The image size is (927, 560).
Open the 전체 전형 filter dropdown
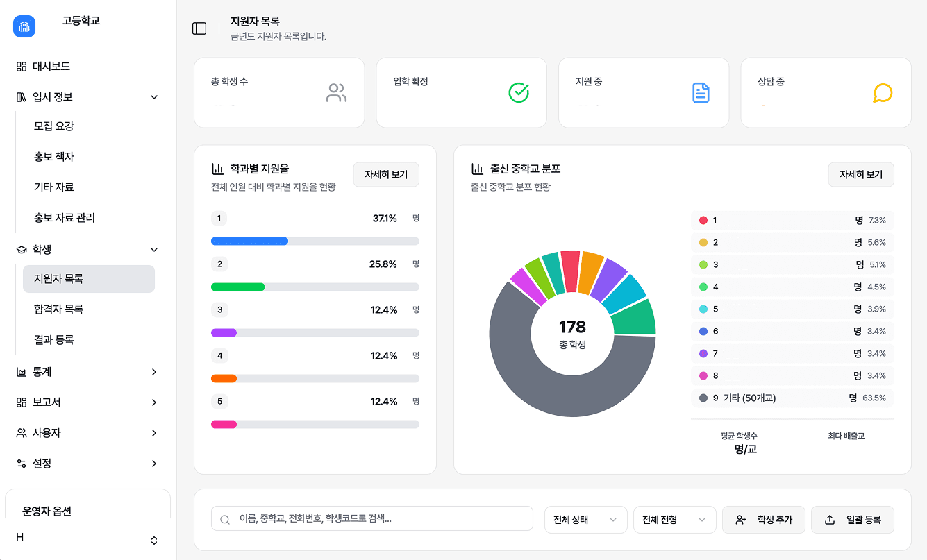point(675,520)
